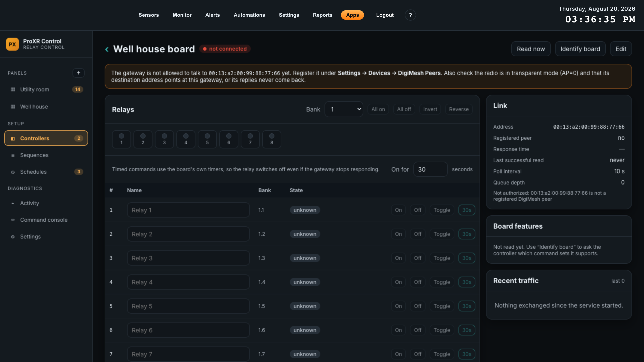Image resolution: width=644 pixels, height=362 pixels.
Task: Click the Activity pulse icon
Action: click(x=13, y=203)
